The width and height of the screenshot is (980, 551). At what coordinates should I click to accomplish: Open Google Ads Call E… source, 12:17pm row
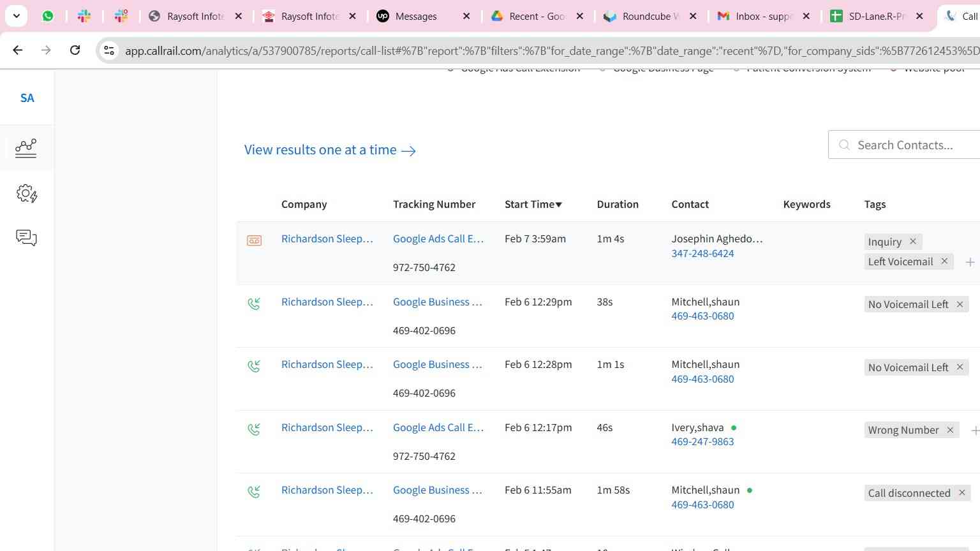click(438, 427)
